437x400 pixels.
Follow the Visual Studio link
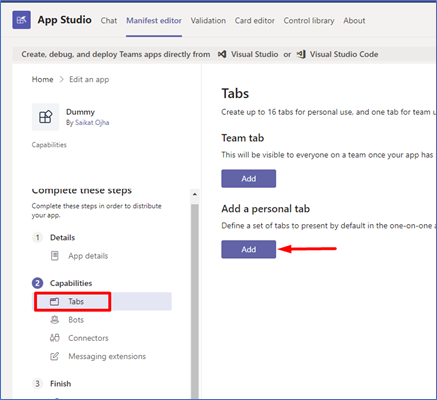(255, 54)
